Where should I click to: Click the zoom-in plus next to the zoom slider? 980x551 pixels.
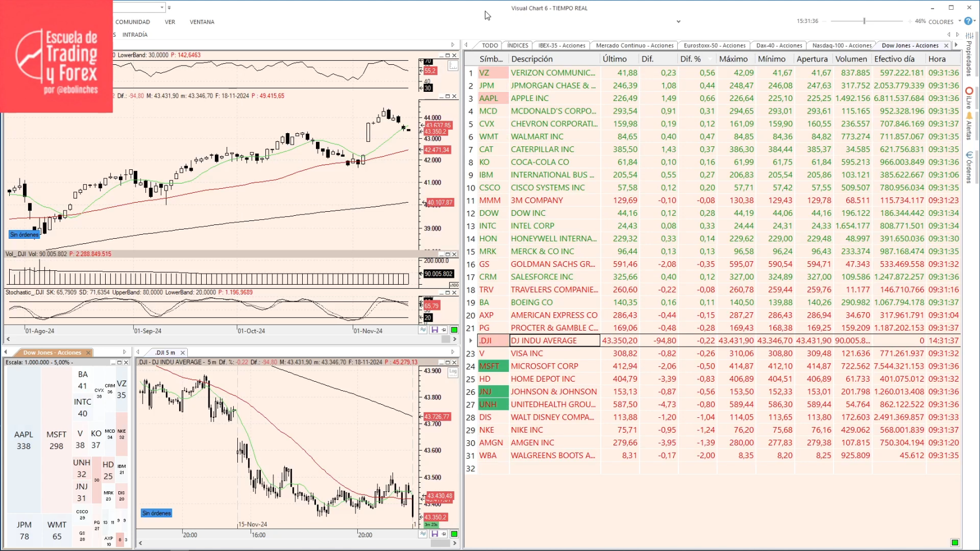click(x=909, y=21)
